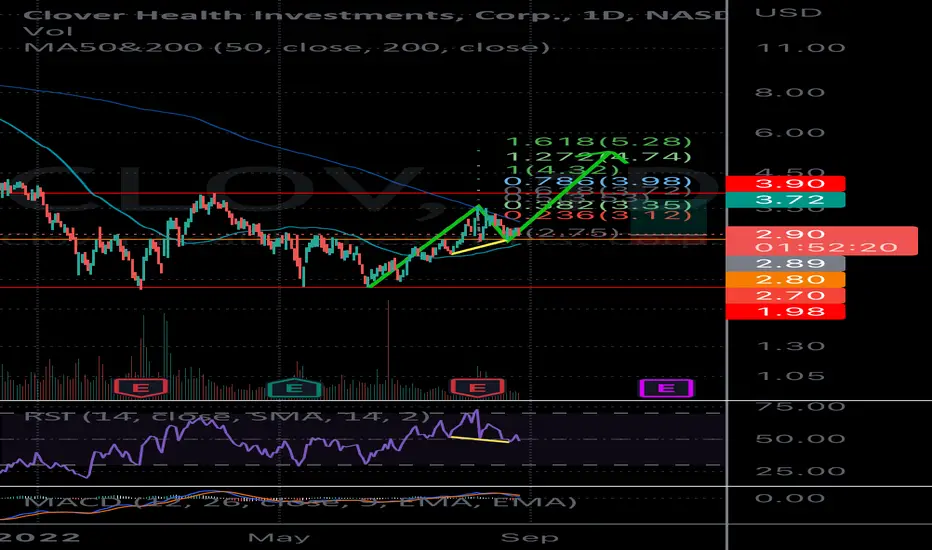The image size is (932, 550).
Task: Click the USD currency label
Action: (x=788, y=12)
